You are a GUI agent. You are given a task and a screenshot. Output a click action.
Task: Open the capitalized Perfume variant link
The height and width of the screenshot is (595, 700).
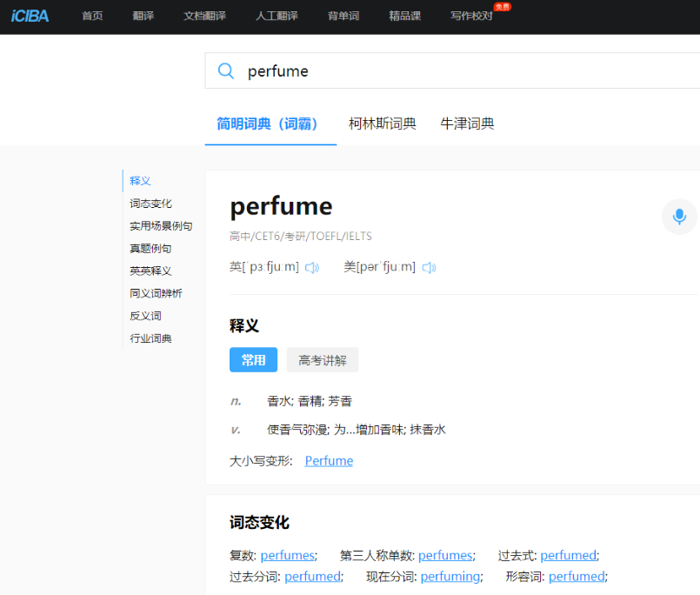(x=329, y=461)
